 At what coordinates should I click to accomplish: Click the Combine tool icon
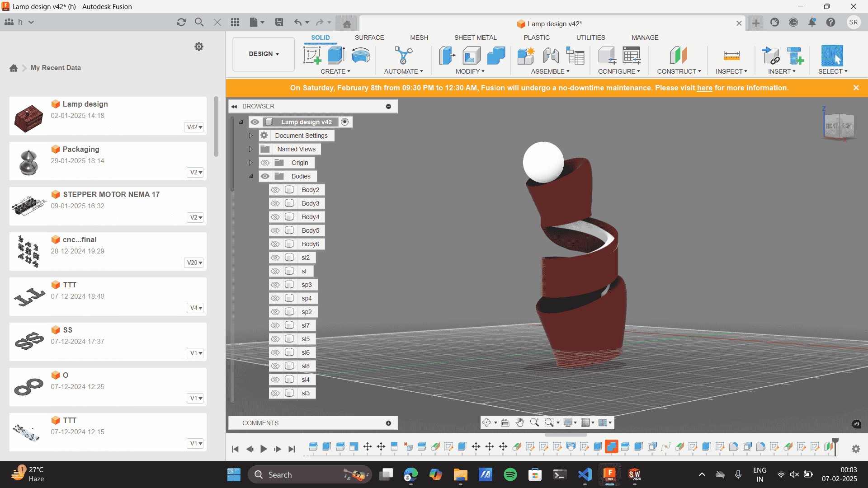coord(496,55)
